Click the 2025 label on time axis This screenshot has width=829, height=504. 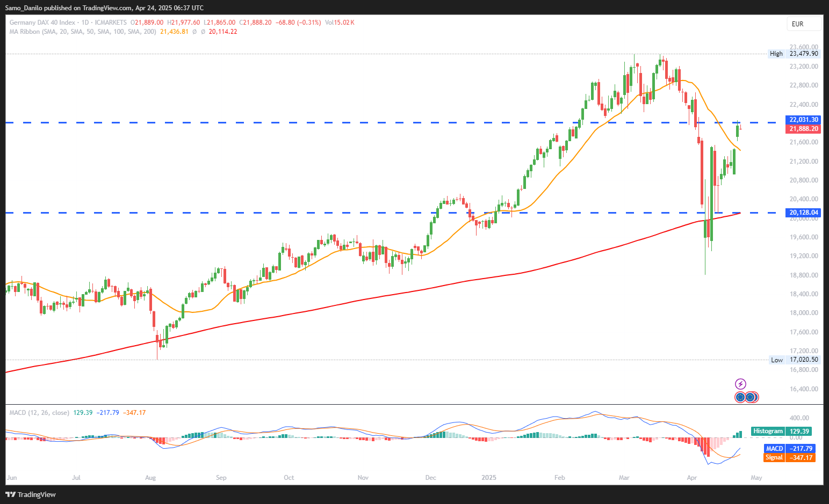[489, 478]
